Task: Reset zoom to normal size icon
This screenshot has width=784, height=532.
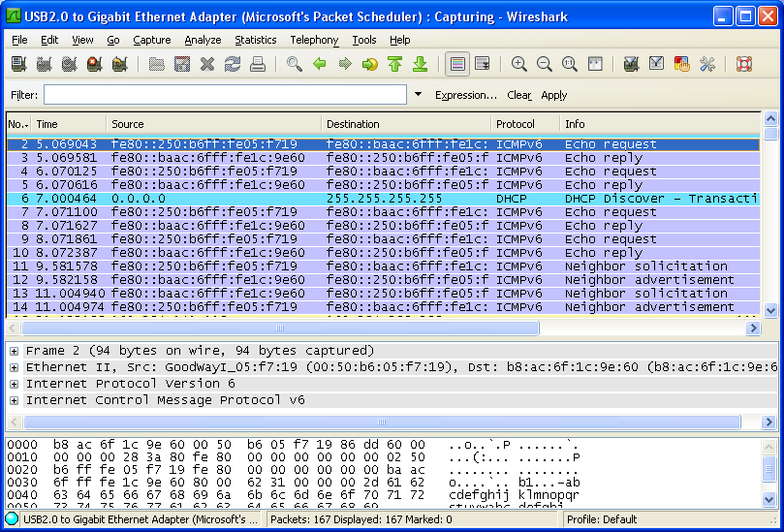Action: pos(570,64)
